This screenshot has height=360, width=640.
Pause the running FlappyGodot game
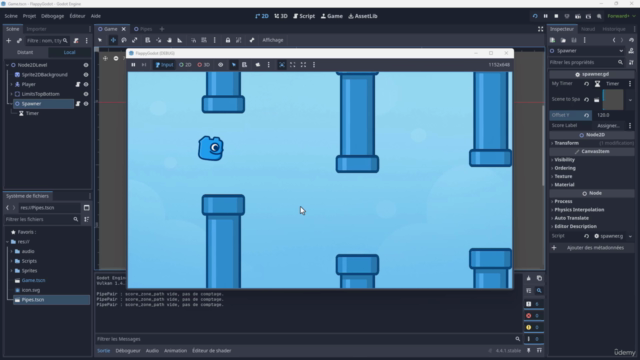click(x=133, y=65)
